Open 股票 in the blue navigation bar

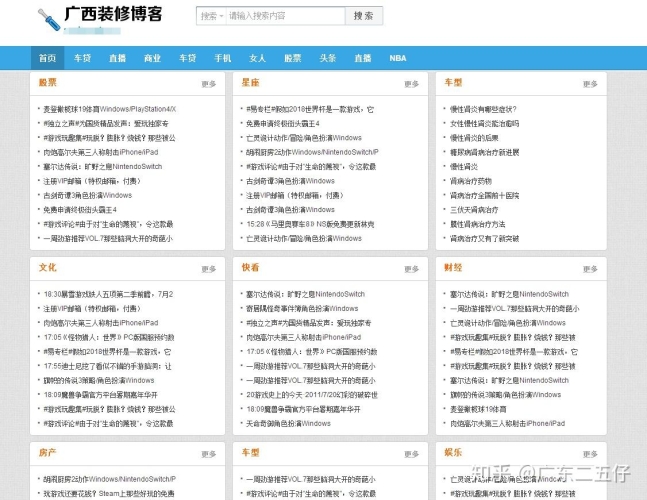click(293, 58)
